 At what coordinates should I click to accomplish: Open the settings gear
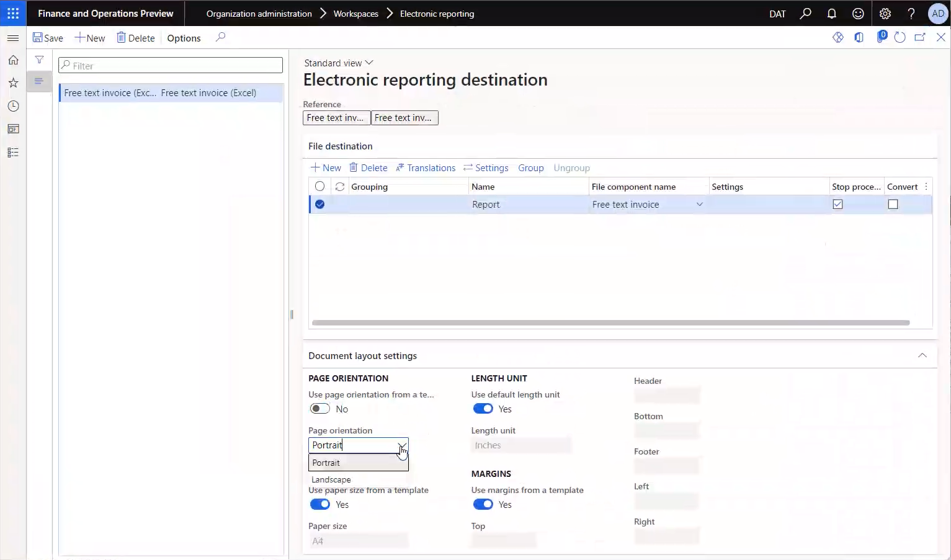tap(885, 14)
